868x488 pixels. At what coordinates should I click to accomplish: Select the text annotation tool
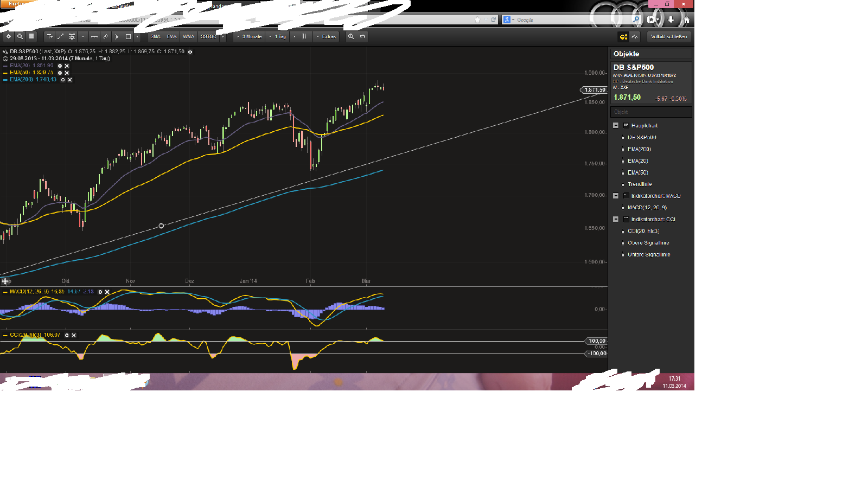coord(49,36)
